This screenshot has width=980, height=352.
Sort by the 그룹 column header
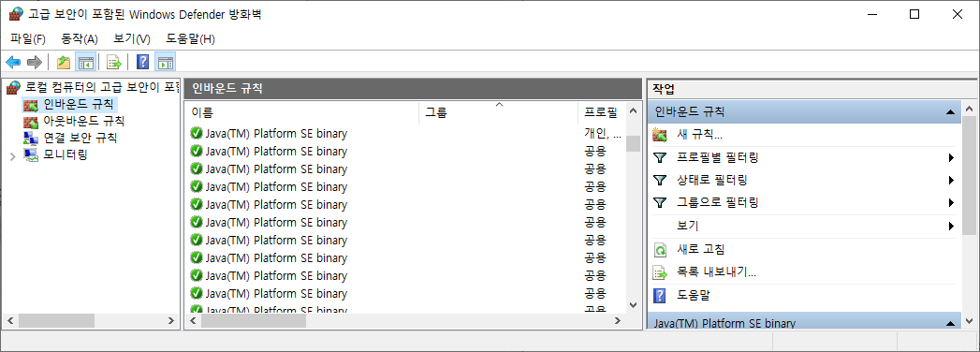(498, 113)
